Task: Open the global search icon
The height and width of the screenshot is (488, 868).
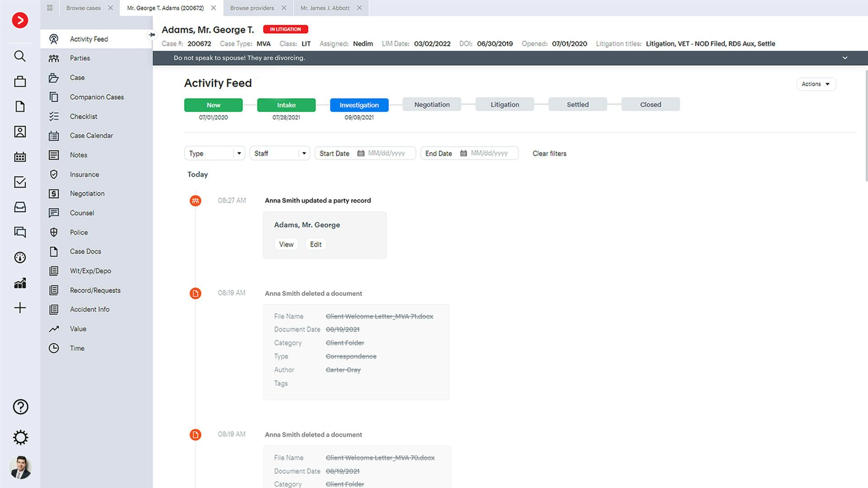Action: coord(19,56)
